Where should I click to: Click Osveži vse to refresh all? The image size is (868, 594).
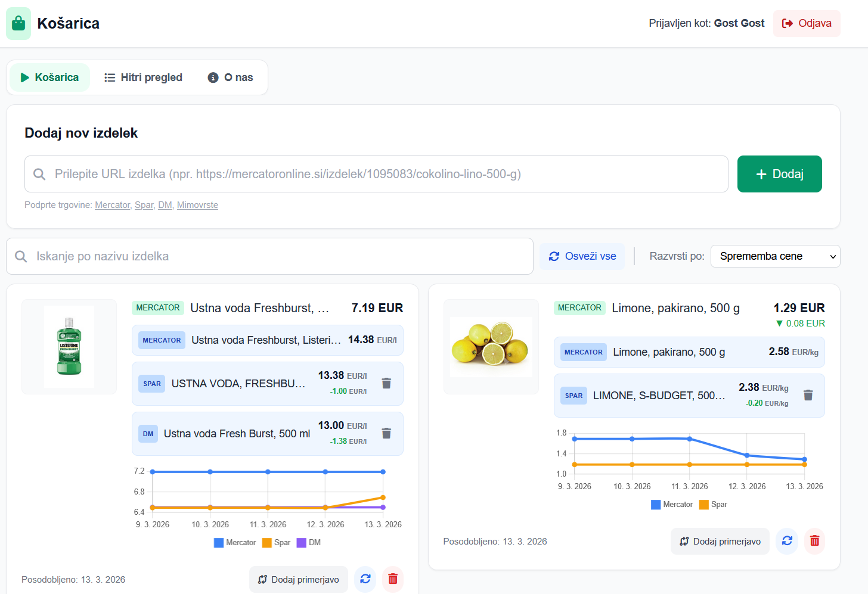pos(582,256)
